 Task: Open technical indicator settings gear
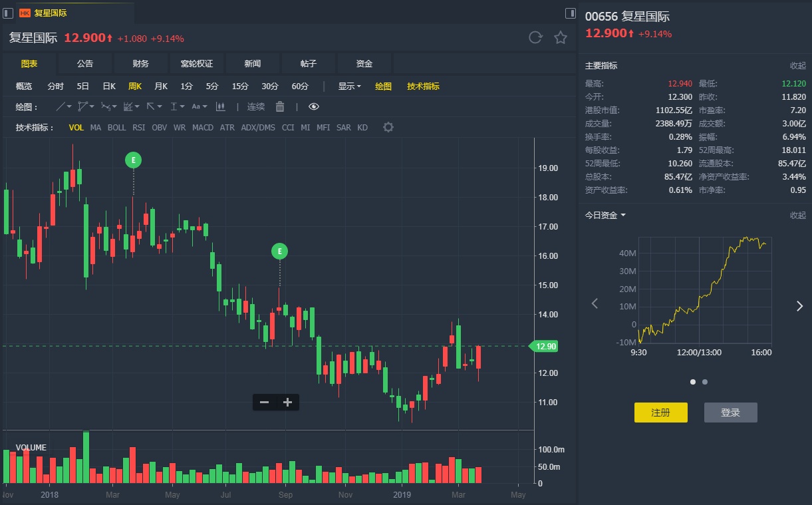tap(388, 127)
